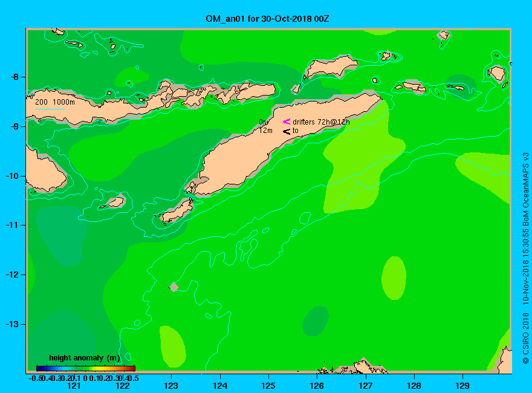Click the latitude label -13

pyautogui.click(x=12, y=324)
